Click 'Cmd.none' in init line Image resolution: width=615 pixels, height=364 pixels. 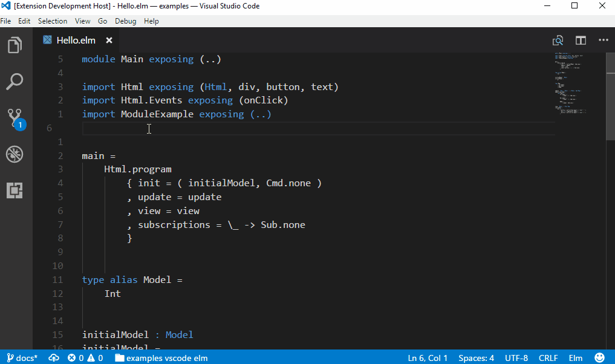coord(288,183)
